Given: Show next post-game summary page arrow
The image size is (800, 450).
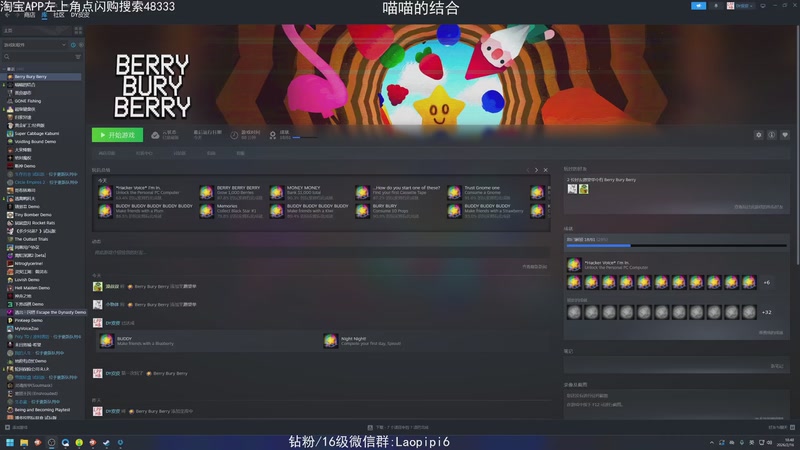Looking at the screenshot, I should coord(536,170).
